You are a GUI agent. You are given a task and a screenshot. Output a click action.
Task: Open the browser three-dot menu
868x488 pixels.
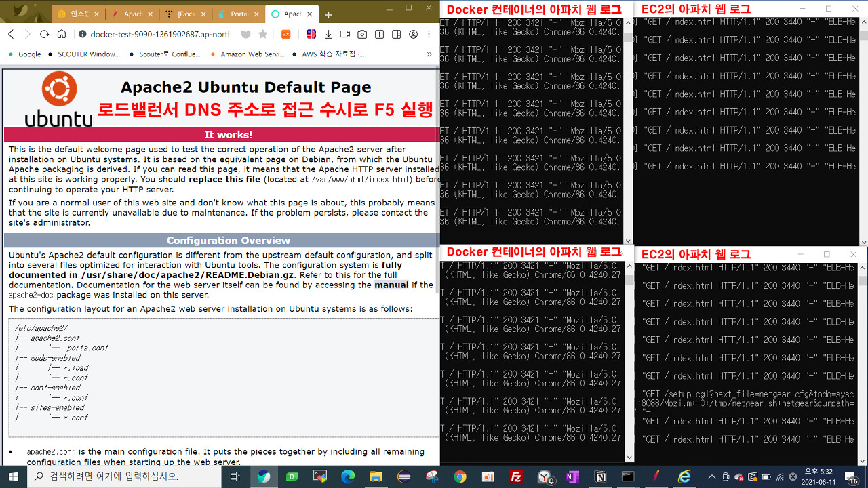coord(429,34)
